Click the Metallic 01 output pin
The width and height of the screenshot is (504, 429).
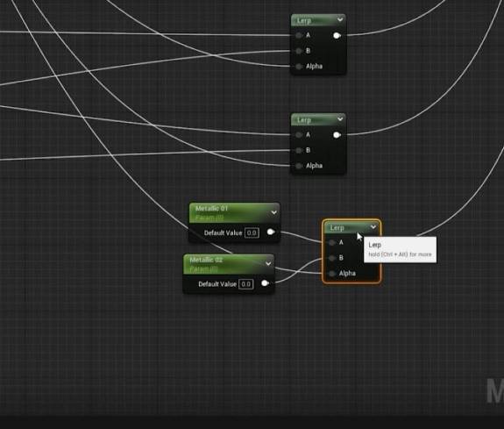pos(271,232)
